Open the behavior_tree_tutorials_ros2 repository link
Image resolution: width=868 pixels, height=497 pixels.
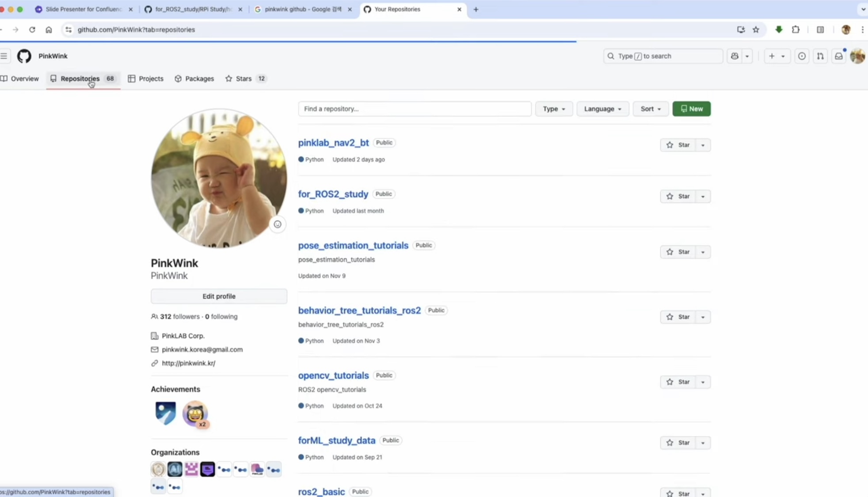point(359,310)
